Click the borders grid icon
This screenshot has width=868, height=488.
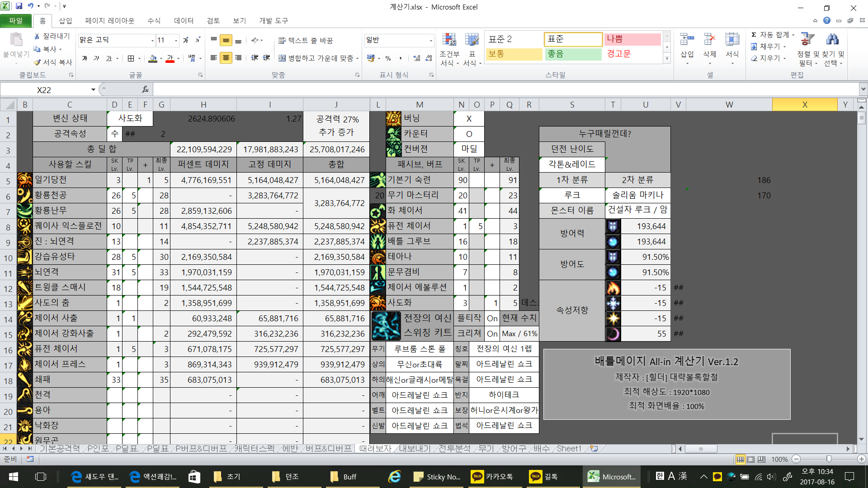pyautogui.click(x=131, y=58)
